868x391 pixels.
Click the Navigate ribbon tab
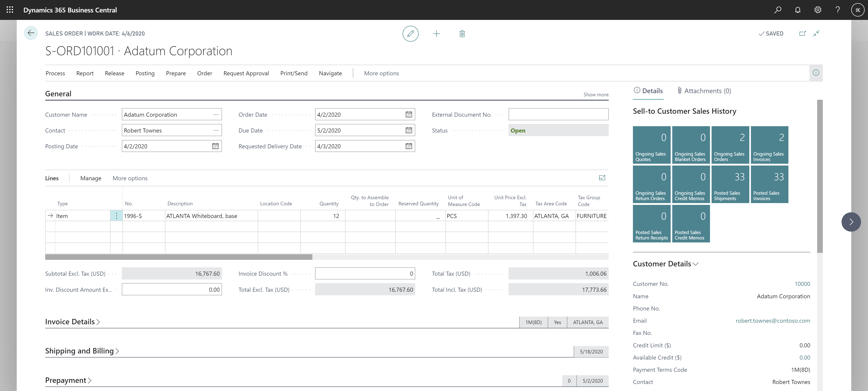[x=330, y=73]
